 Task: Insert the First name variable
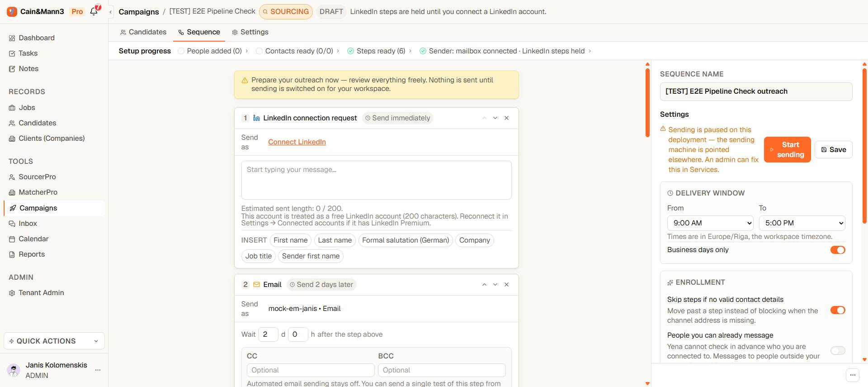click(291, 240)
